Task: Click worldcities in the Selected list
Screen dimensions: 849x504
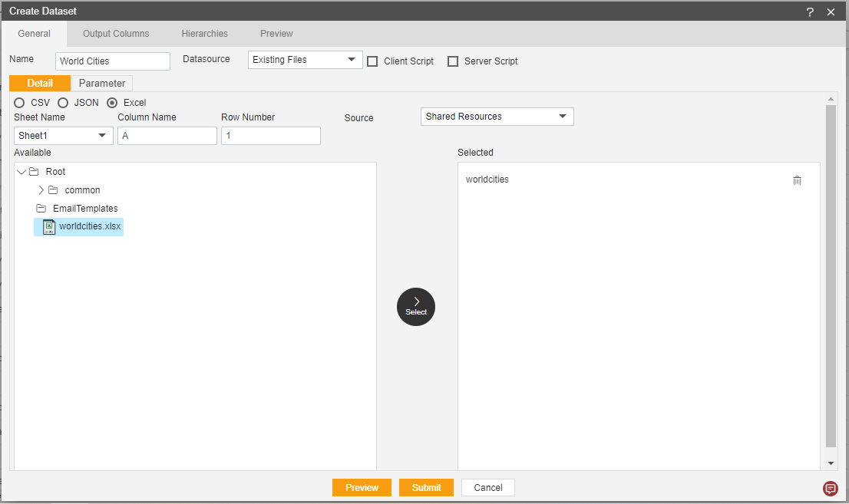Action: point(487,180)
